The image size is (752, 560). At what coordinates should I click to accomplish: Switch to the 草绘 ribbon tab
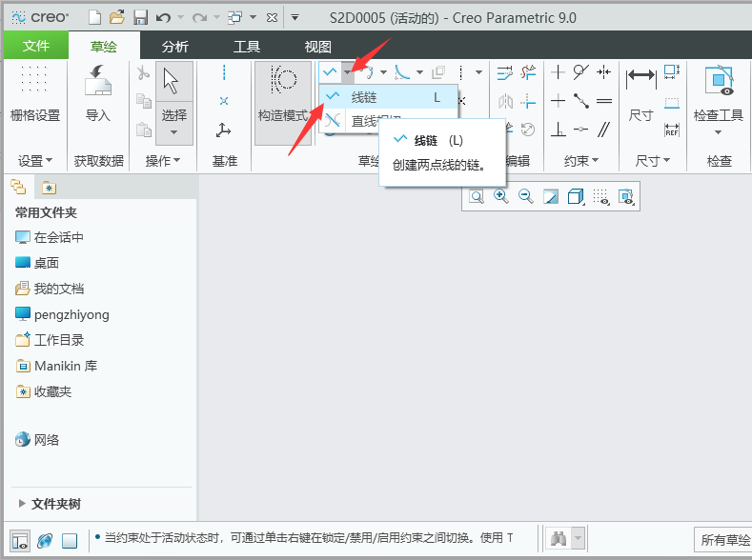[104, 46]
